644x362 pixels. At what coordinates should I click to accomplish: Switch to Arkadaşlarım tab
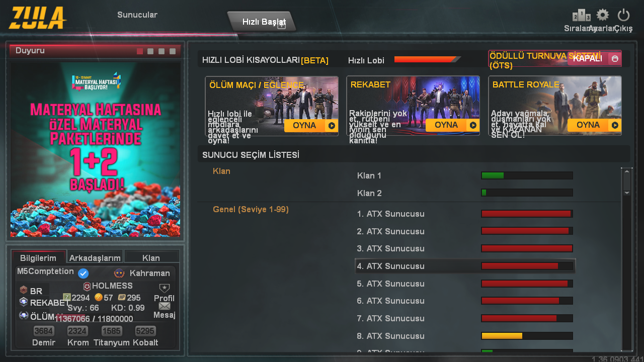[x=95, y=257]
